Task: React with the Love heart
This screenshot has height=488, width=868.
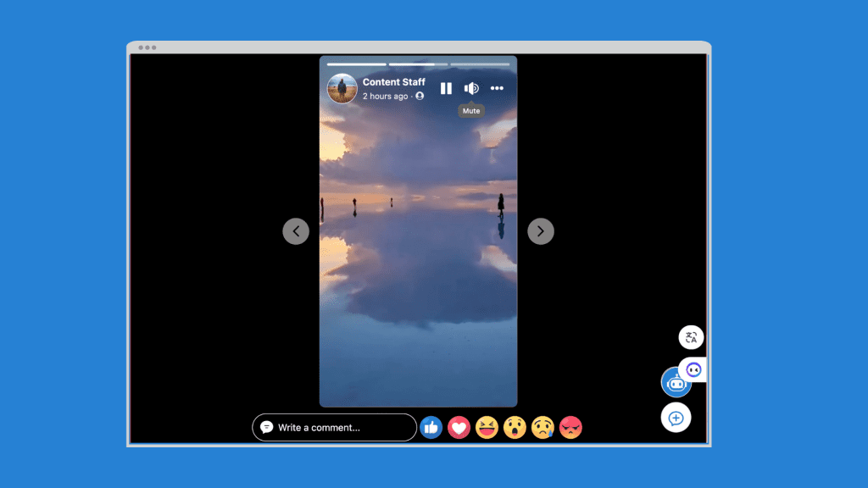Action: (x=459, y=428)
